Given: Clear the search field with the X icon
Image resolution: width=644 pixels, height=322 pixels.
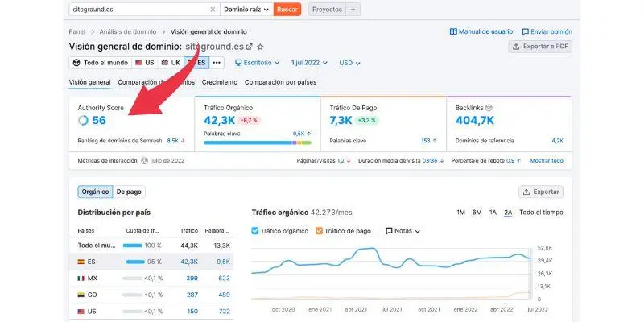Looking at the screenshot, I should point(213,10).
